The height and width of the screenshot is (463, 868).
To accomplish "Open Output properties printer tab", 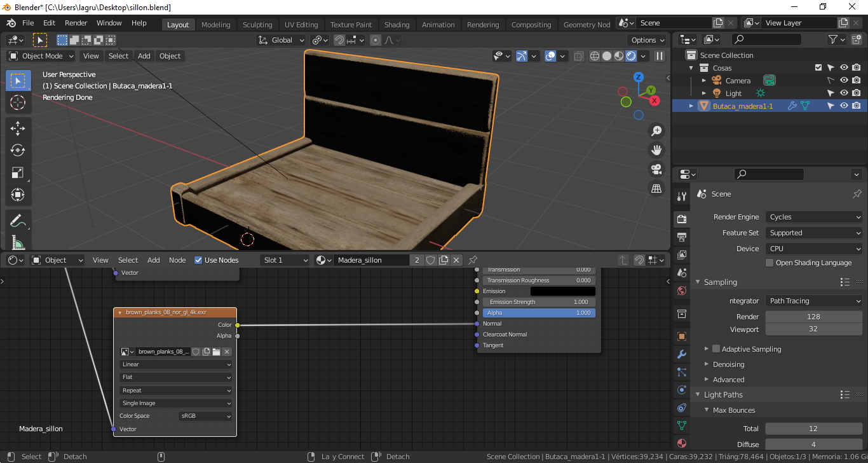I will [x=682, y=237].
